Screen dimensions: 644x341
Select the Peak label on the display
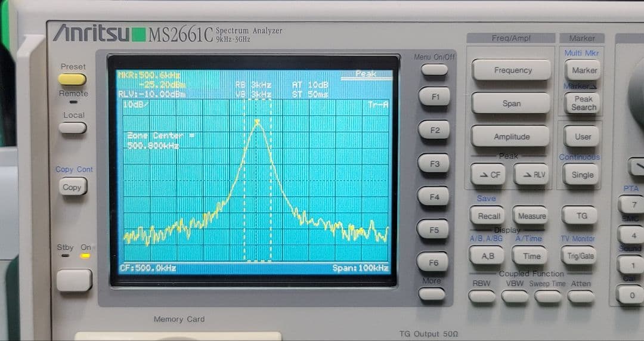click(366, 74)
